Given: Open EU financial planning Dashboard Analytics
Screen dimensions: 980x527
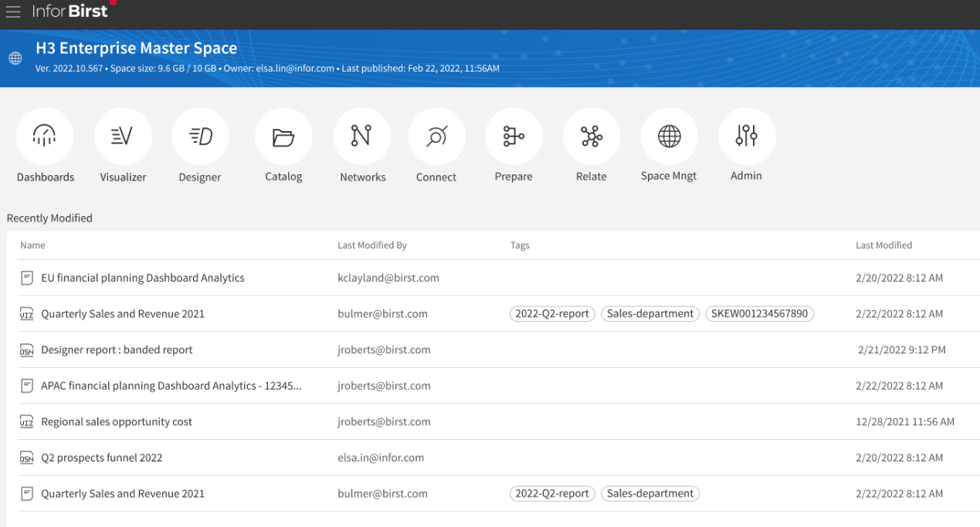Looking at the screenshot, I should coord(142,278).
